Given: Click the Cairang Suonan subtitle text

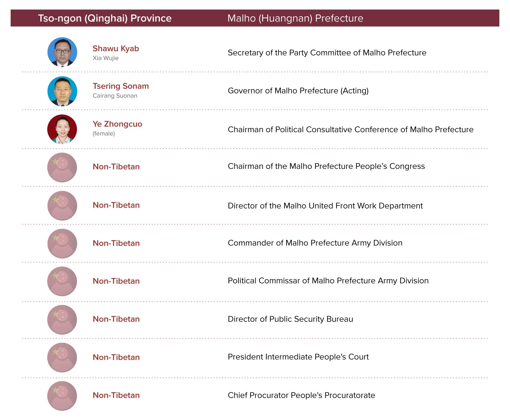Looking at the screenshot, I should coord(115,96).
